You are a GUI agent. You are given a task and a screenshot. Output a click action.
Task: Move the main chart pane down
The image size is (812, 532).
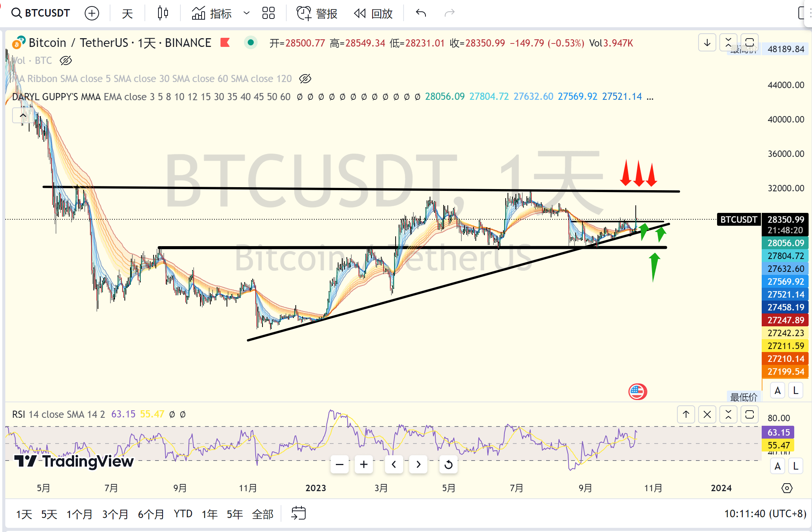click(707, 42)
